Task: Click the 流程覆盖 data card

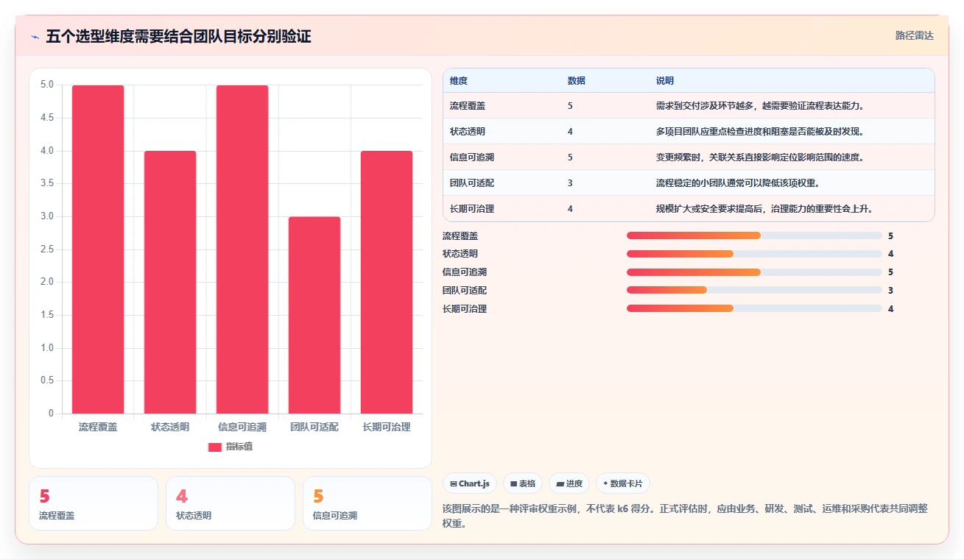Action: pyautogui.click(x=94, y=503)
